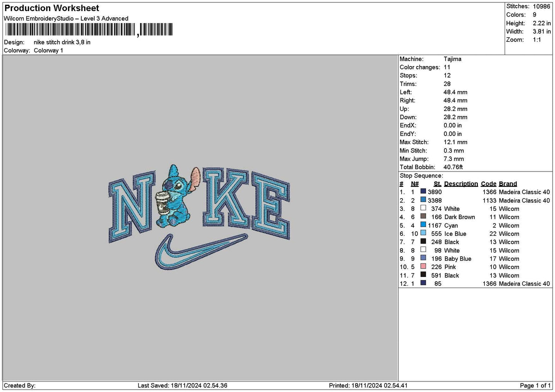Select Min Stitch value 0.3 mm
The width and height of the screenshot is (555, 392).
coord(454,150)
